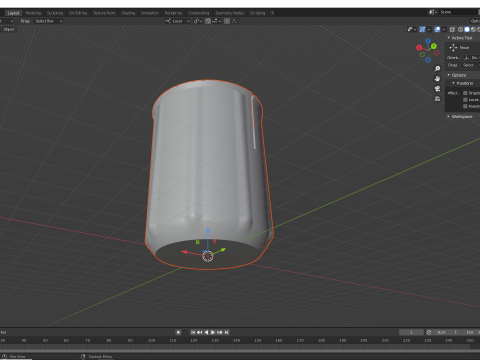
Task: Open the Sculpting workspace tab
Action: (x=55, y=13)
